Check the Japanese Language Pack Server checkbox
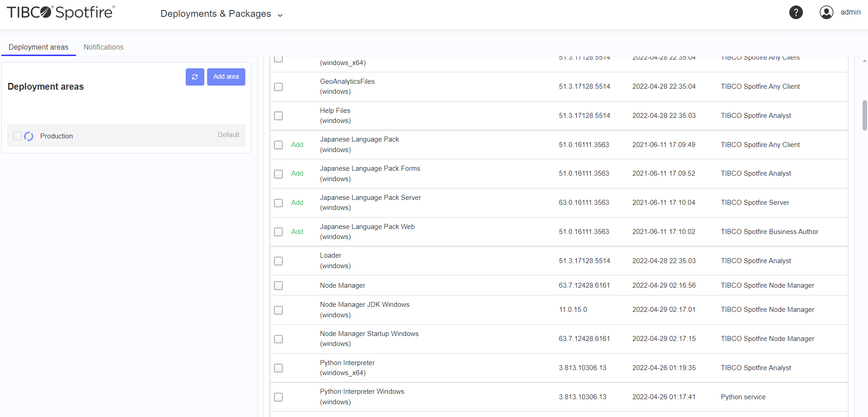The image size is (868, 417). (279, 203)
